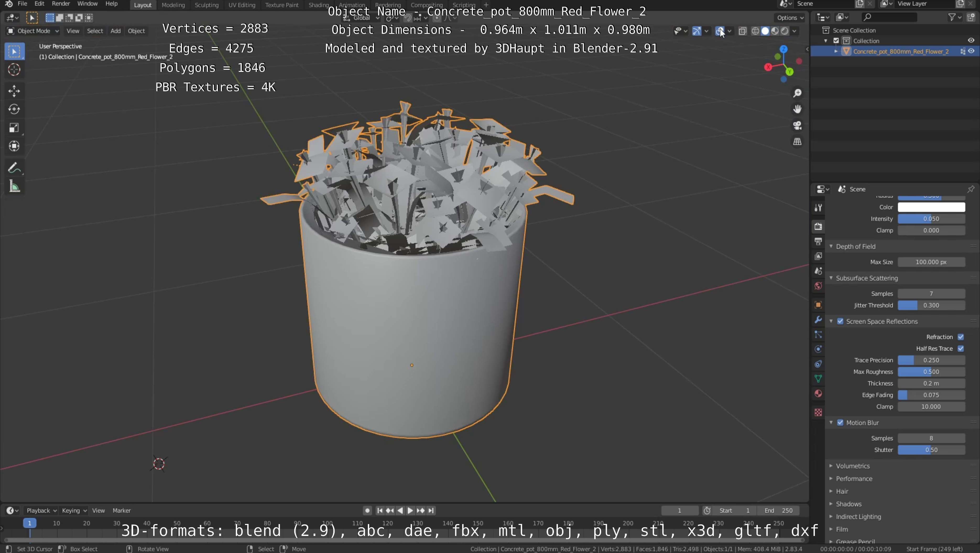This screenshot has width=980, height=553.
Task: Switch to wireframe viewport shading
Action: pyautogui.click(x=755, y=31)
